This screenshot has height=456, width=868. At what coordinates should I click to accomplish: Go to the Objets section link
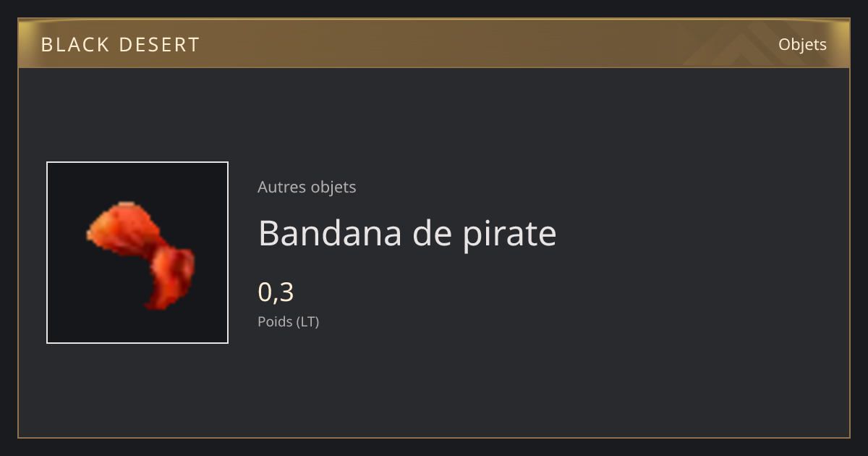[802, 44]
